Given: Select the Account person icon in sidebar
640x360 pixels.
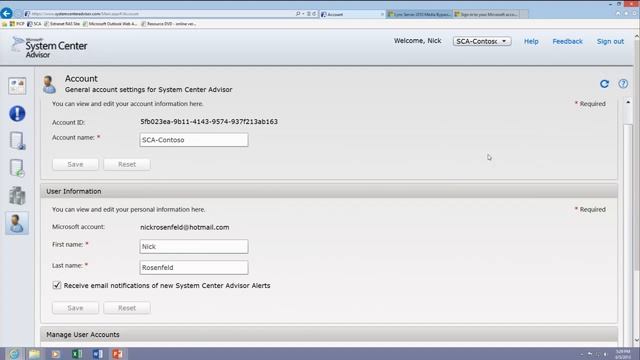Looking at the screenshot, I should tap(17, 223).
